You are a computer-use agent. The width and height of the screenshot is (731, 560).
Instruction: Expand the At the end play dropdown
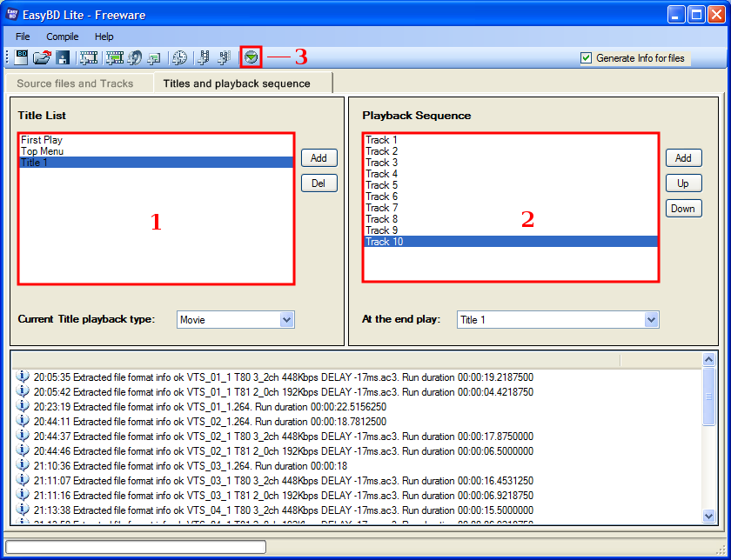click(651, 320)
